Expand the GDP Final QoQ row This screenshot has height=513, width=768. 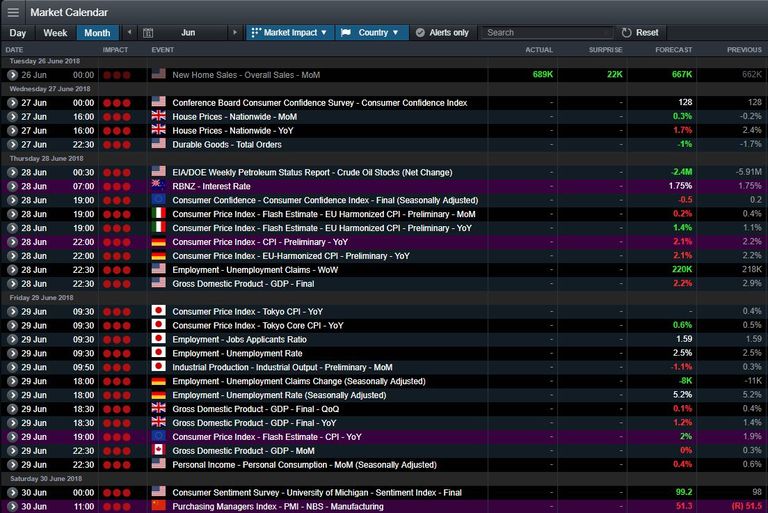click(x=13, y=409)
